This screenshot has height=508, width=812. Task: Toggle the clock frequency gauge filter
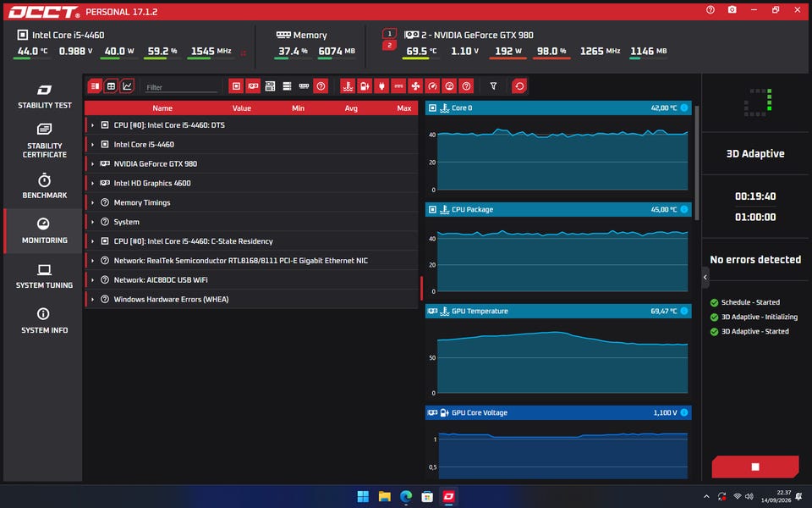coord(432,86)
